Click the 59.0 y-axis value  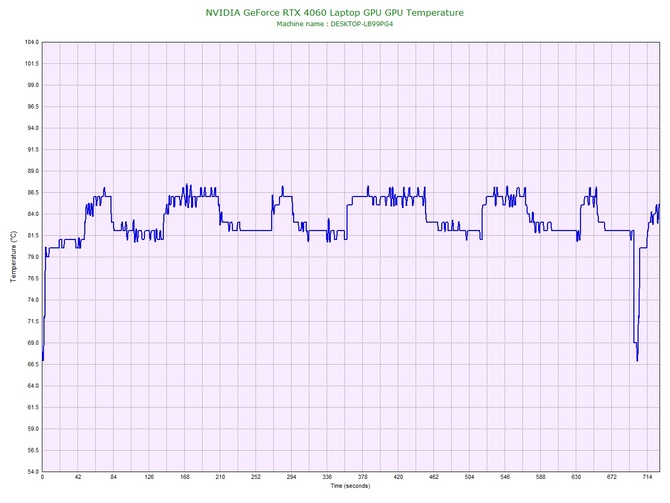pyautogui.click(x=32, y=429)
